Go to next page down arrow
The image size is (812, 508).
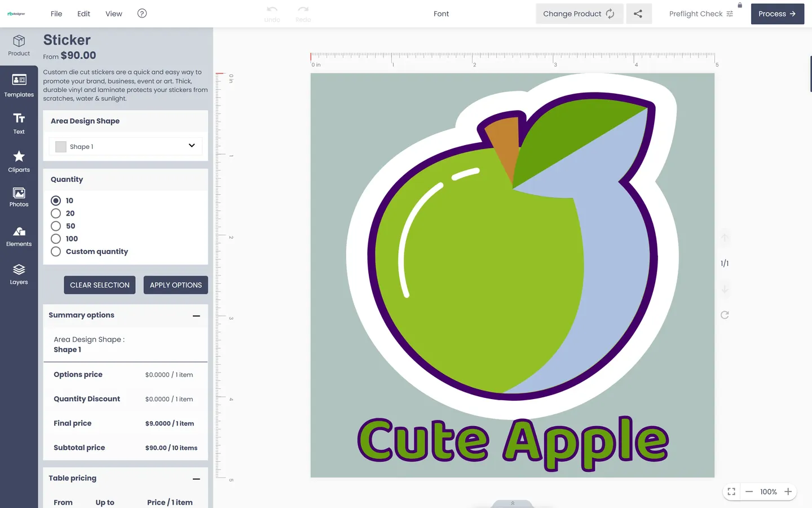coord(725,289)
